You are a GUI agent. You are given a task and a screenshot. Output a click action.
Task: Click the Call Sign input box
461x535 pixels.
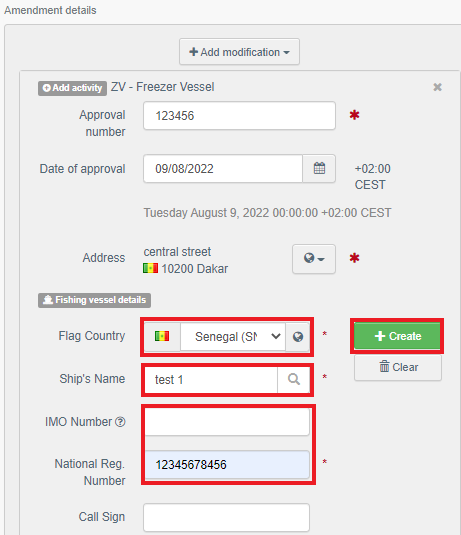[x=227, y=517]
